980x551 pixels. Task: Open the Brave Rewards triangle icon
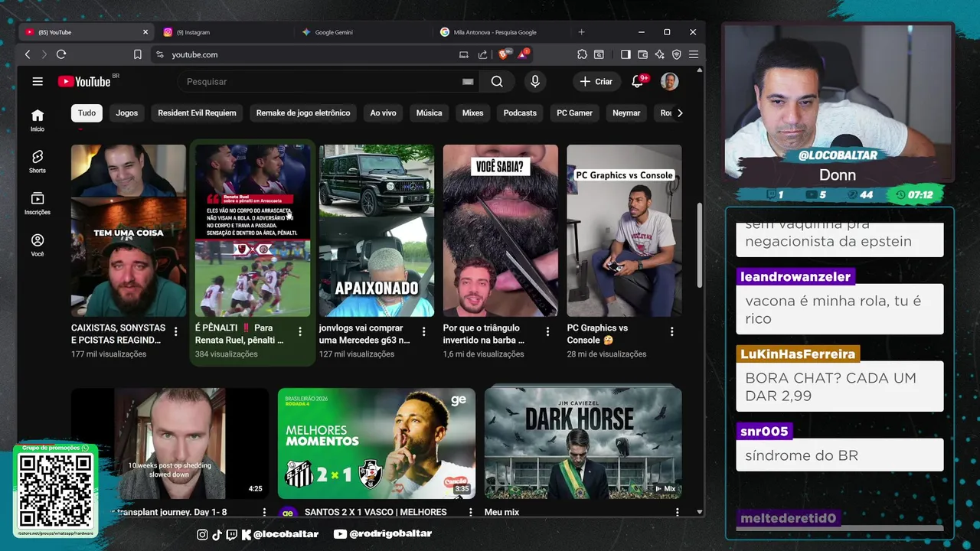click(x=524, y=54)
